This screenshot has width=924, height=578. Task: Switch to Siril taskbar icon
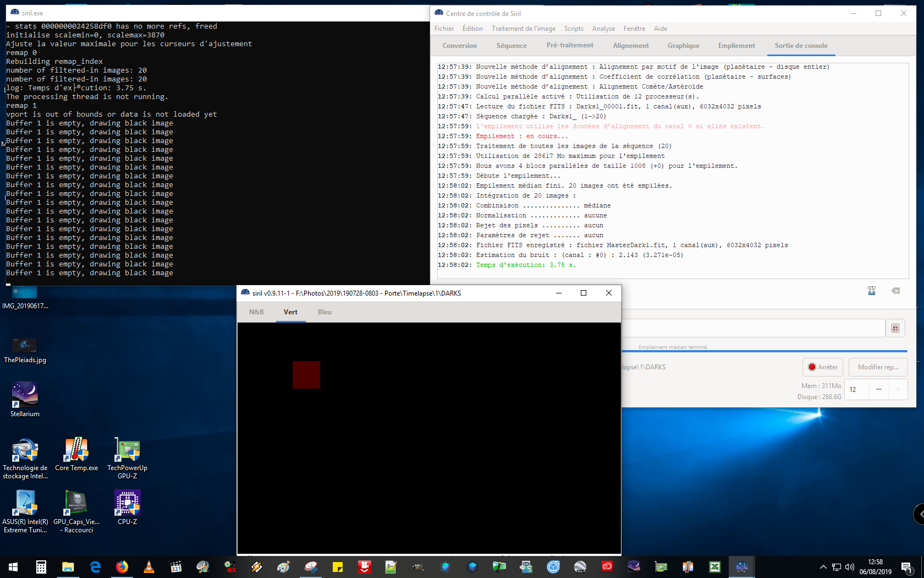741,567
